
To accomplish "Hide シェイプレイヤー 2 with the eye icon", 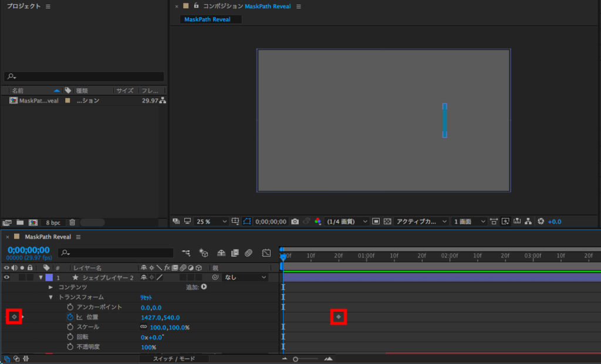I will [7, 277].
